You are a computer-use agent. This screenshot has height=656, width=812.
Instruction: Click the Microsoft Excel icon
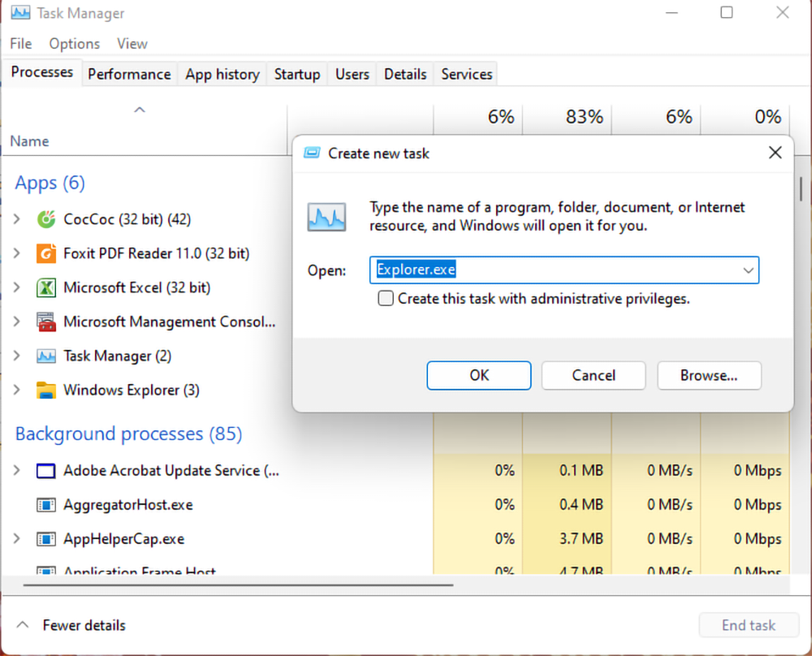(46, 288)
